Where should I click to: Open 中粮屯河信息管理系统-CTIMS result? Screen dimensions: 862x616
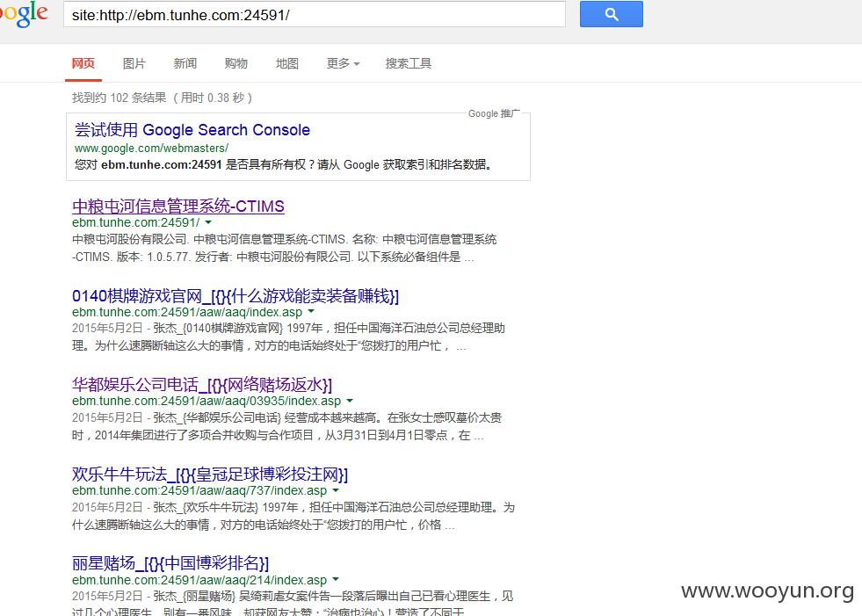tap(178, 207)
